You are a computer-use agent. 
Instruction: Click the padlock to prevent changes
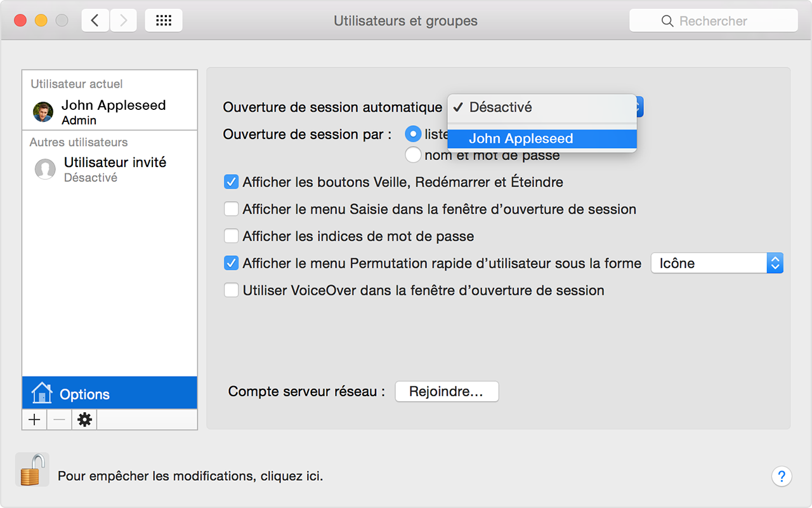tap(32, 470)
